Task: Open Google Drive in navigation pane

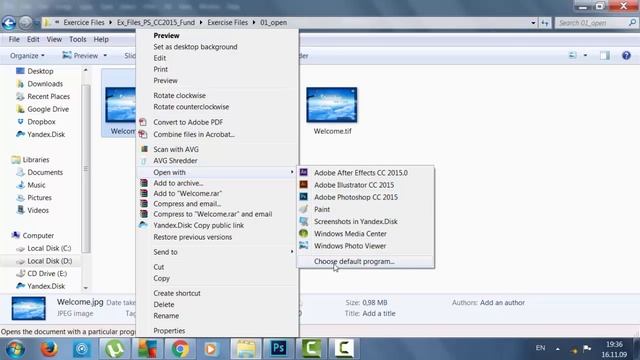Action: point(48,109)
